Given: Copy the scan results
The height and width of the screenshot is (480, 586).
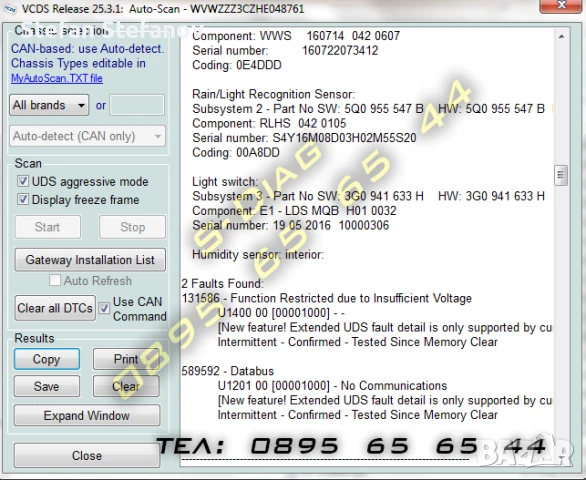Looking at the screenshot, I should point(47,359).
